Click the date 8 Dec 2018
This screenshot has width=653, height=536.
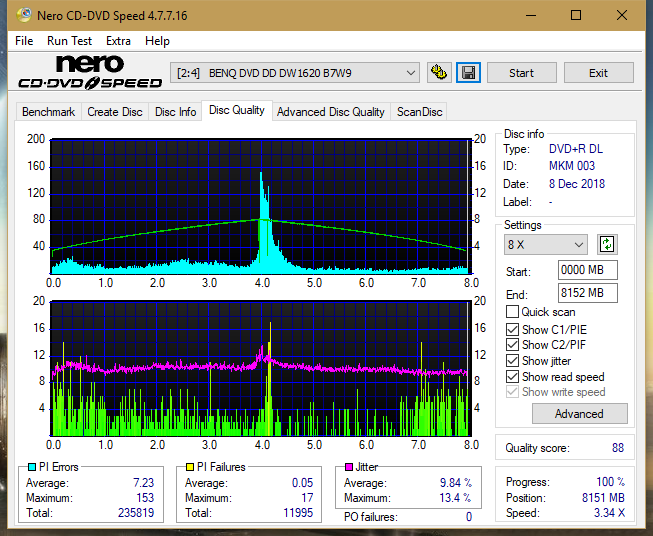click(577, 184)
